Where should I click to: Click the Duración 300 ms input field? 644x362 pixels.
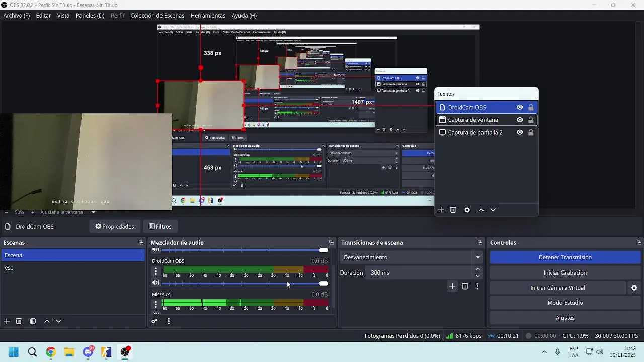click(x=420, y=273)
